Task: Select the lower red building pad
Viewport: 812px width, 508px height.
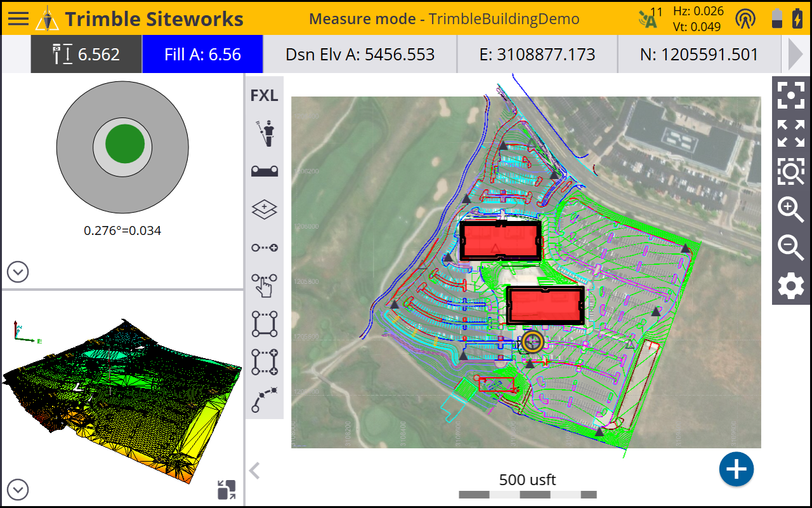Action: (546, 305)
